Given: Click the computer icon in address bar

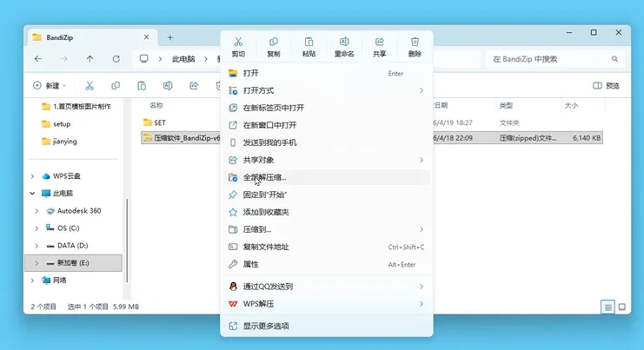Looking at the screenshot, I should (x=143, y=59).
